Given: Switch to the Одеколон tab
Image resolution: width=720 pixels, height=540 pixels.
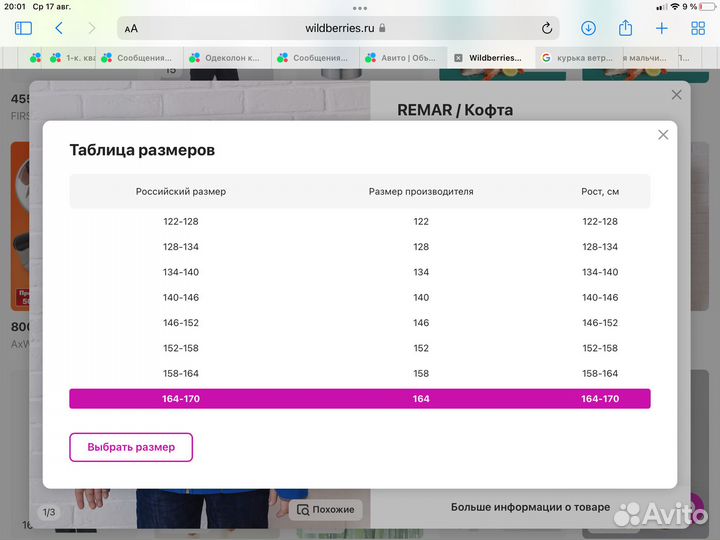Looking at the screenshot, I should coord(227,58).
